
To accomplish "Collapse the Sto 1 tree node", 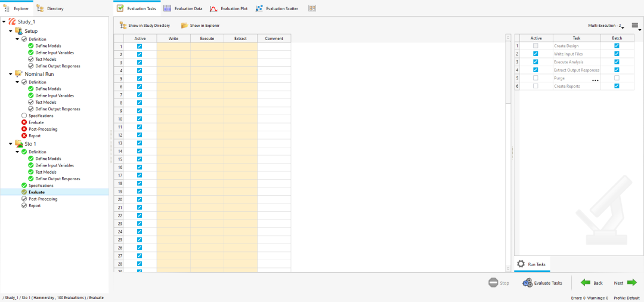I will tap(11, 144).
